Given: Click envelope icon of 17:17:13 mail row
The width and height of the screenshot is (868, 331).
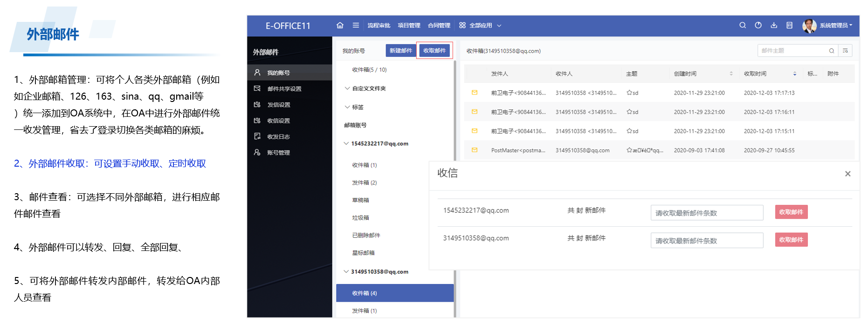Looking at the screenshot, I should (475, 93).
